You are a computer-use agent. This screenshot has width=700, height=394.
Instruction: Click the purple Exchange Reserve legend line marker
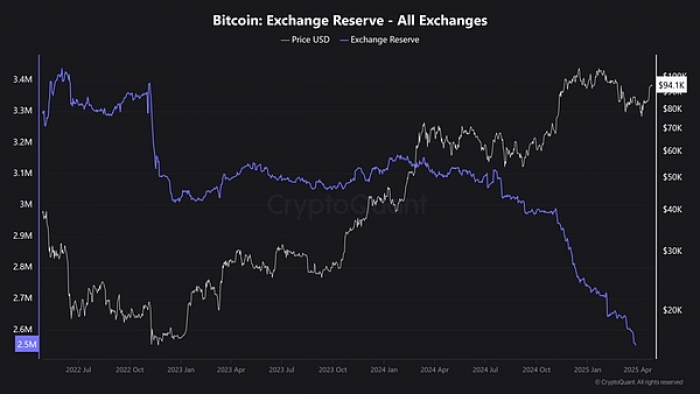tap(344, 40)
